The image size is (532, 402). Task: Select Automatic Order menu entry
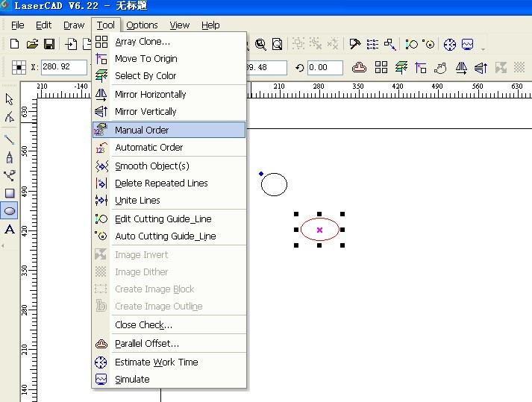click(148, 148)
